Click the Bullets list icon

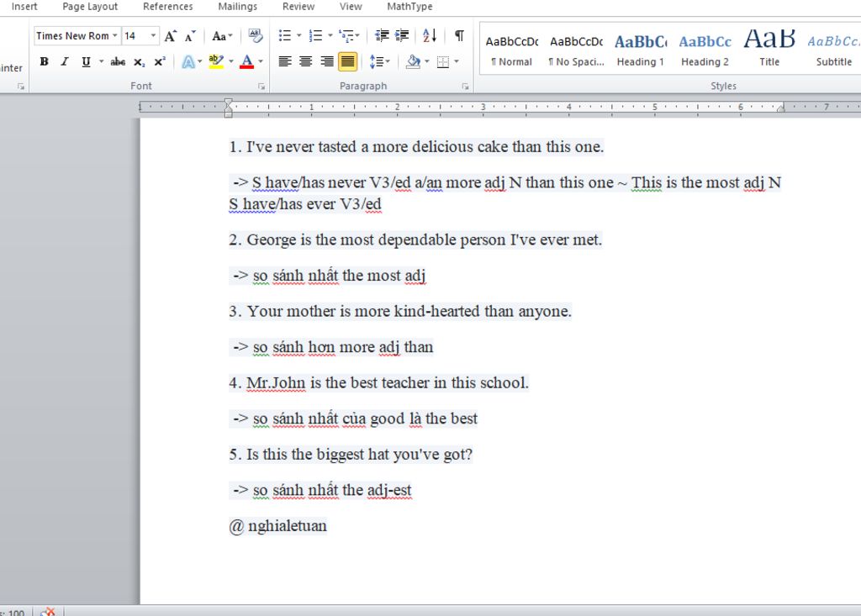pos(284,36)
